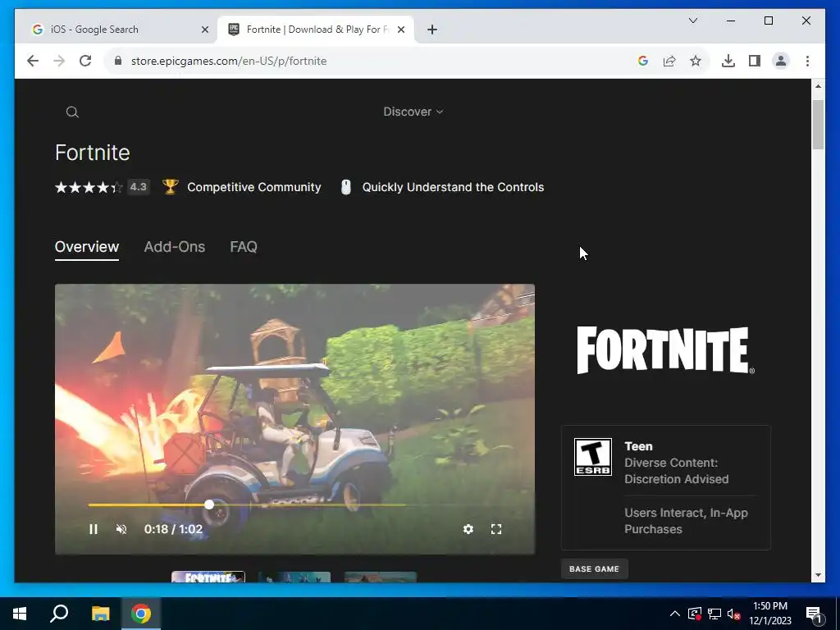Open the notification center
Screen dimensions: 840x630
coord(815,615)
